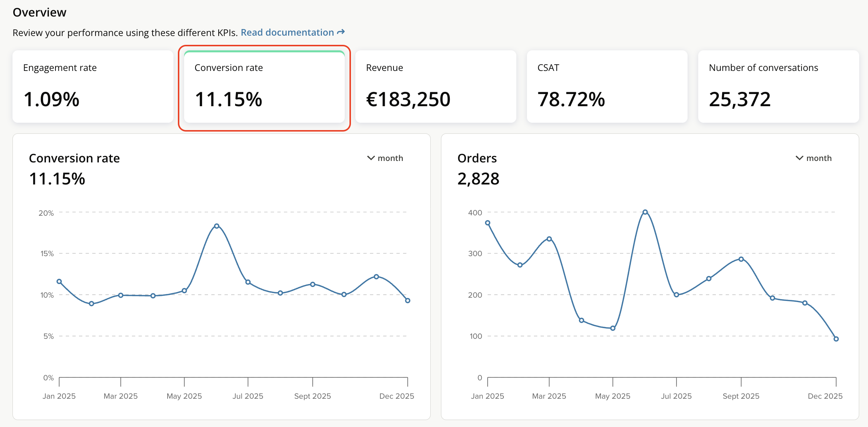Screen dimensions: 868x427
Task: Click Dec 2025 conversion rate data point
Action: tap(408, 301)
